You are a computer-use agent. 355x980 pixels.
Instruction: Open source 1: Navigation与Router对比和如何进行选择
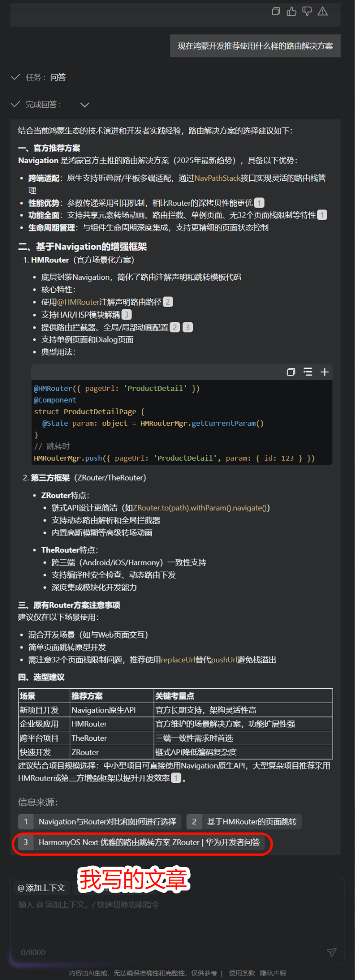coord(100,822)
